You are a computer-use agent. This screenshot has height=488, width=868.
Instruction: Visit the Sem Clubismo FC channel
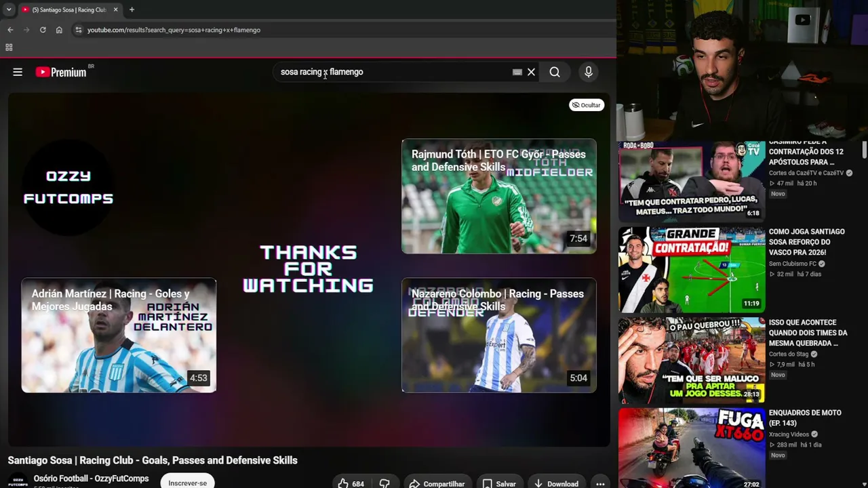[x=793, y=264]
